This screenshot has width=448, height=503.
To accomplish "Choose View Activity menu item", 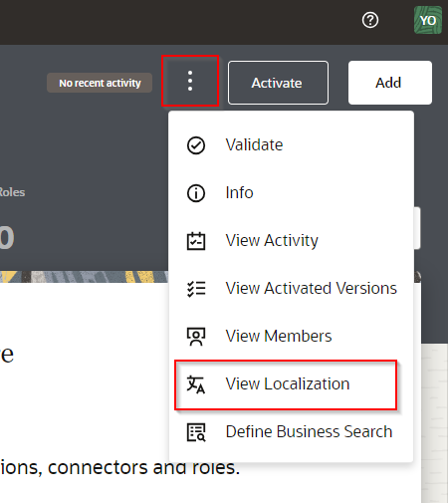I will point(291,241).
